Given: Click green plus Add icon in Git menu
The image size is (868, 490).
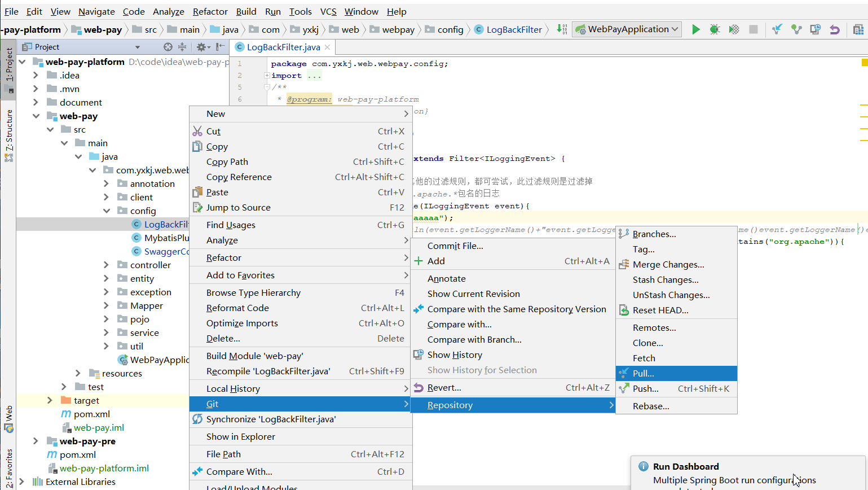Looking at the screenshot, I should [418, 261].
